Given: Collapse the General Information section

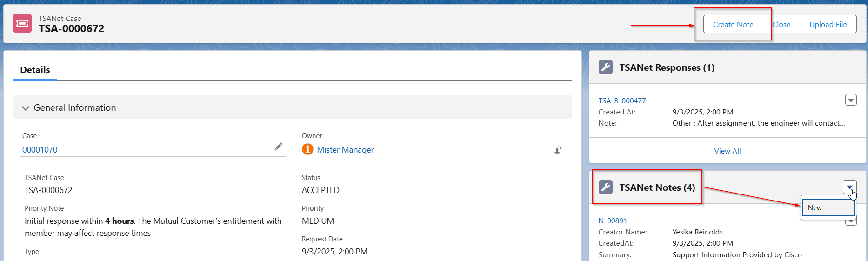Looking at the screenshot, I should (26, 108).
